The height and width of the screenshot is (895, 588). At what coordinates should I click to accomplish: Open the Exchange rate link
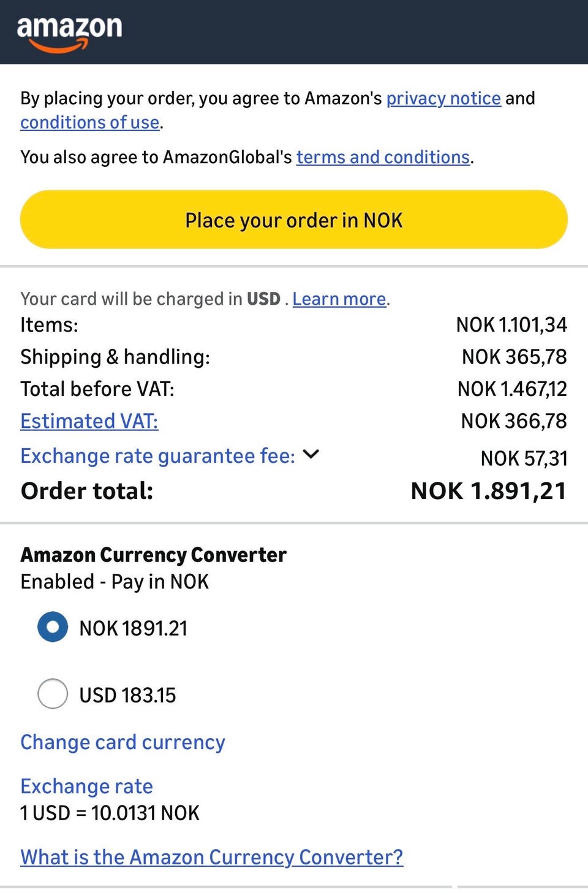86,786
